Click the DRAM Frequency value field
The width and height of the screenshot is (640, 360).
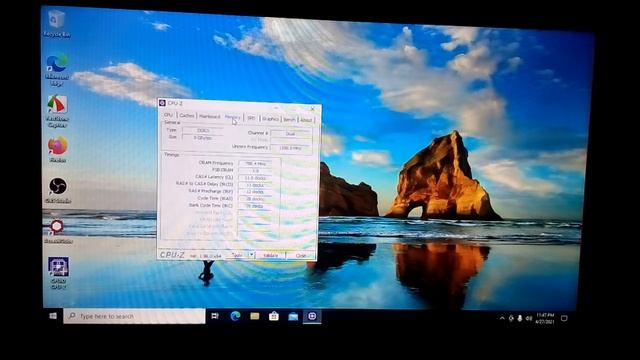[255, 164]
